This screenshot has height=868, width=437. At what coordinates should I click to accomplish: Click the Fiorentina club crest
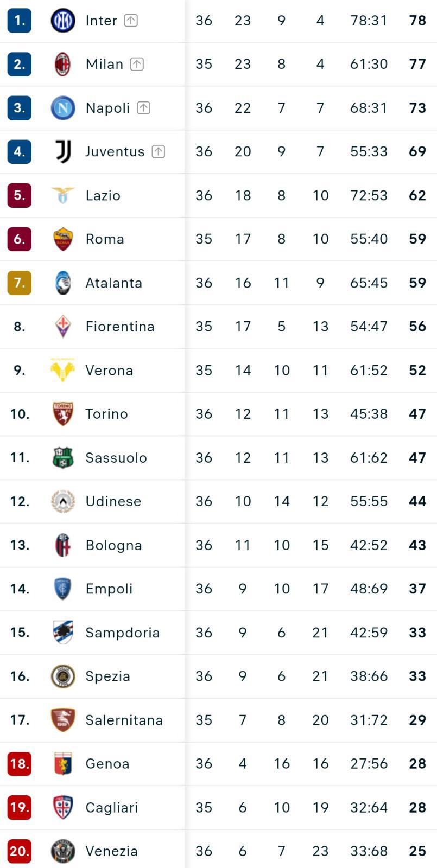[x=62, y=327]
